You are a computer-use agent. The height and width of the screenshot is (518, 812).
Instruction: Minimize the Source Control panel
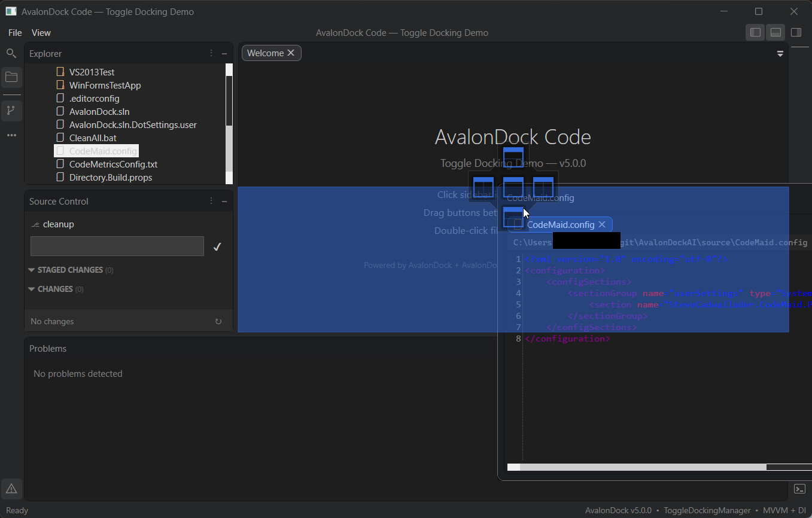(x=224, y=201)
